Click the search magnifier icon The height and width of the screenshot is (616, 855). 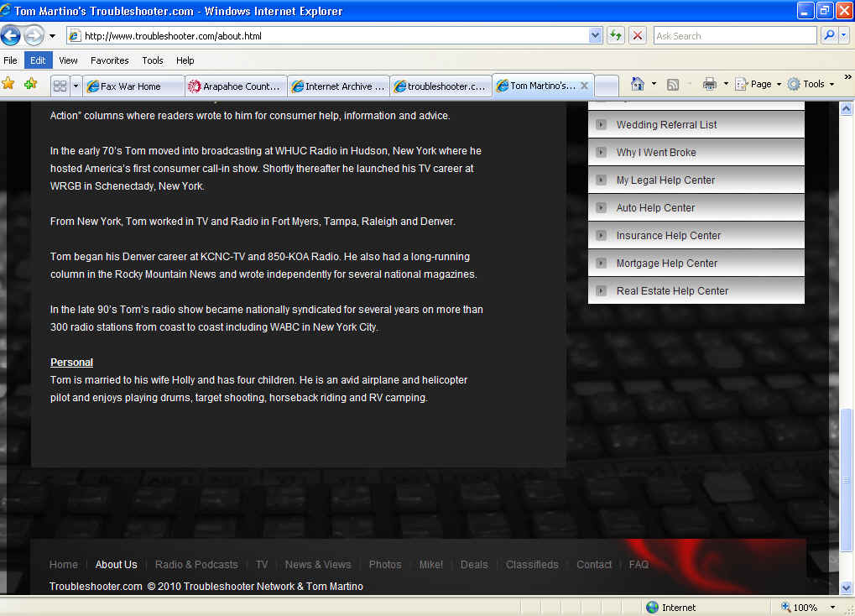tap(829, 35)
